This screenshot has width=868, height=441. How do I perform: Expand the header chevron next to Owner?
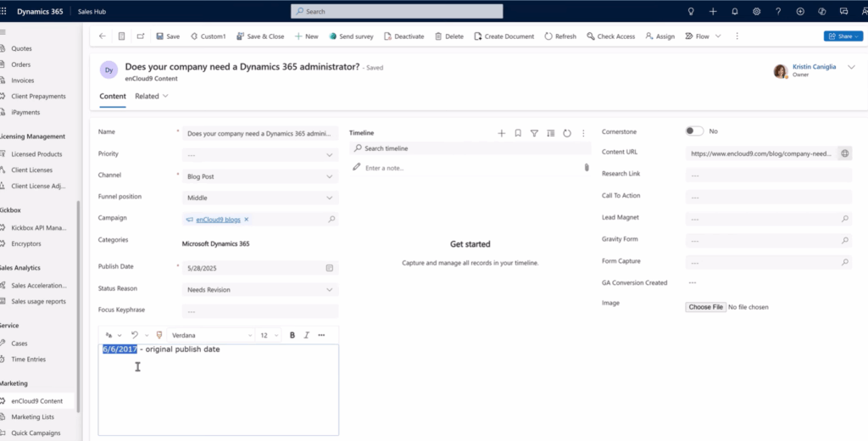(x=851, y=67)
